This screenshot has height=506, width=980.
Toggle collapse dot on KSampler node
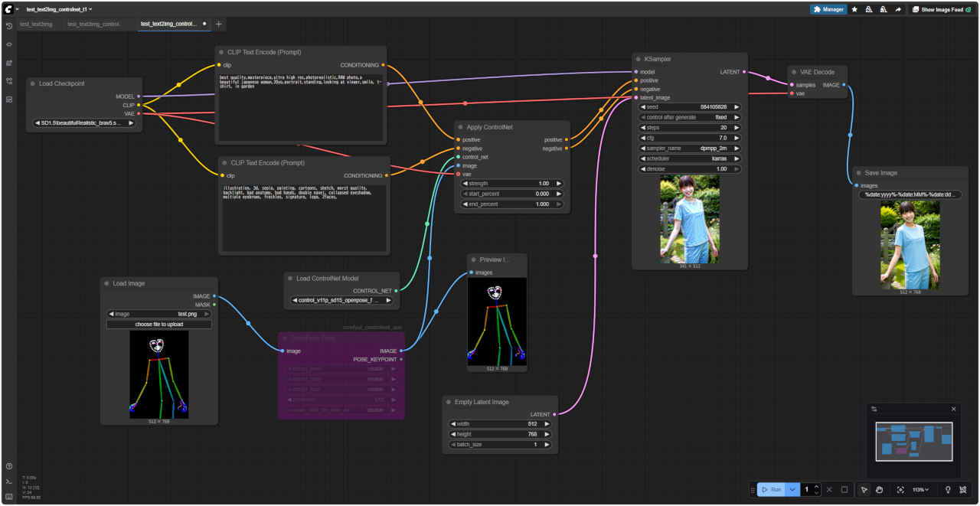point(638,59)
